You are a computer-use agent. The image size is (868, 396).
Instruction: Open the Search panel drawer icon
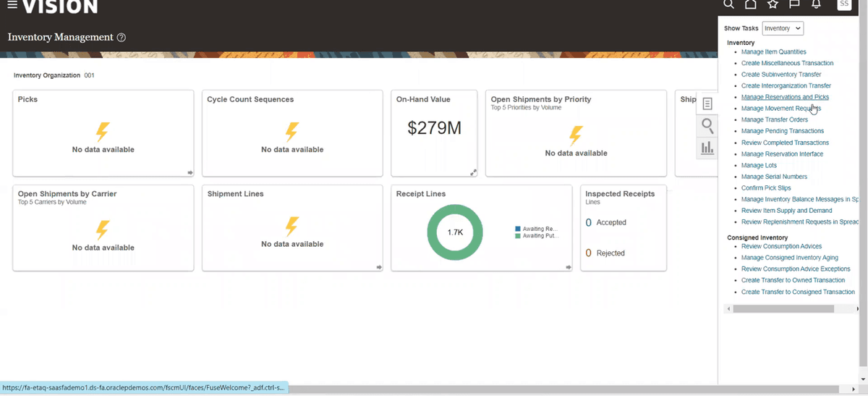tap(707, 126)
